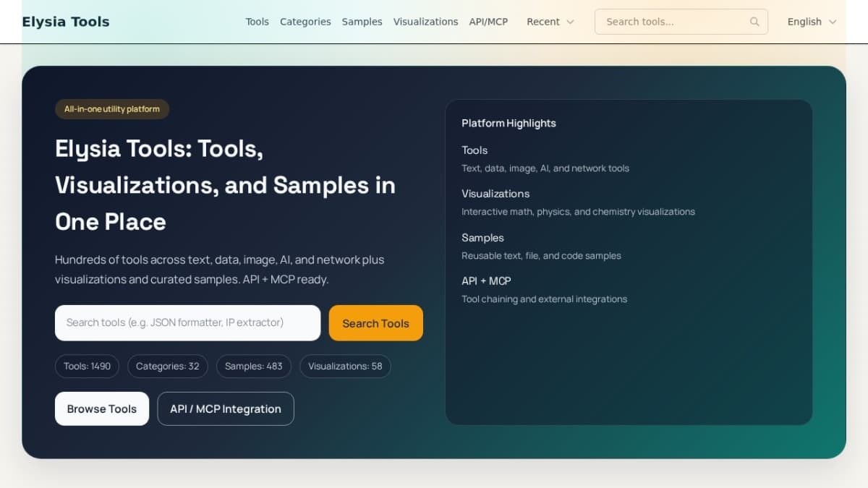Image resolution: width=868 pixels, height=488 pixels.
Task: Select API/MCP in the navigation bar
Action: point(488,22)
